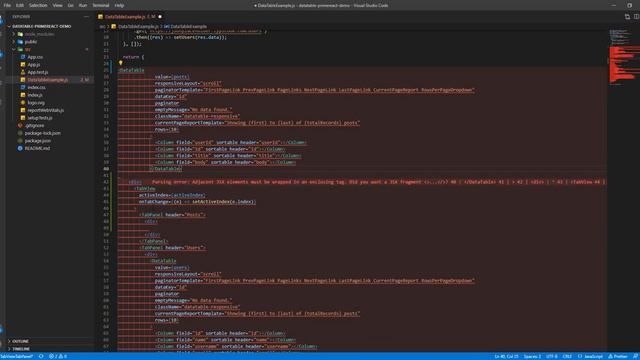
Task: Open the Help menu
Action: [x=119, y=5]
